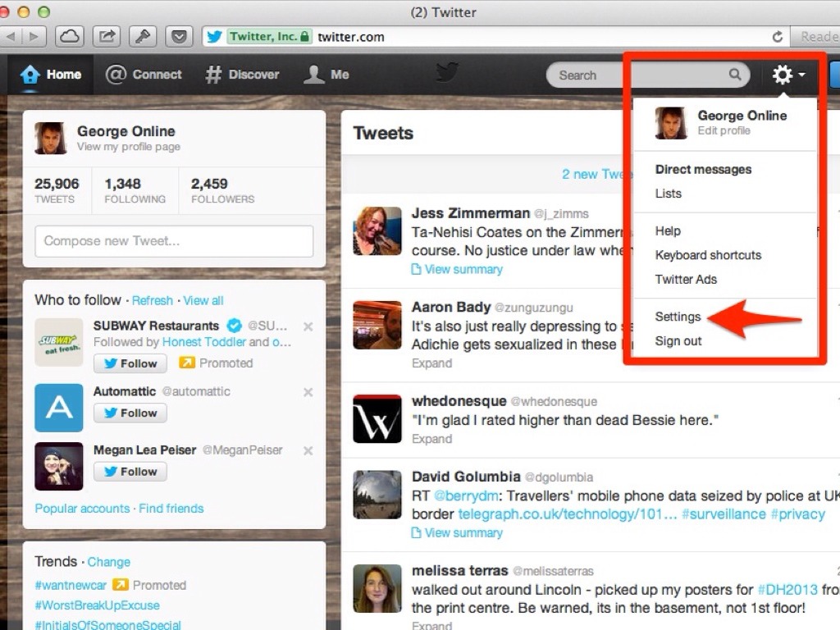
Task: Click the Home house icon
Action: pos(30,75)
